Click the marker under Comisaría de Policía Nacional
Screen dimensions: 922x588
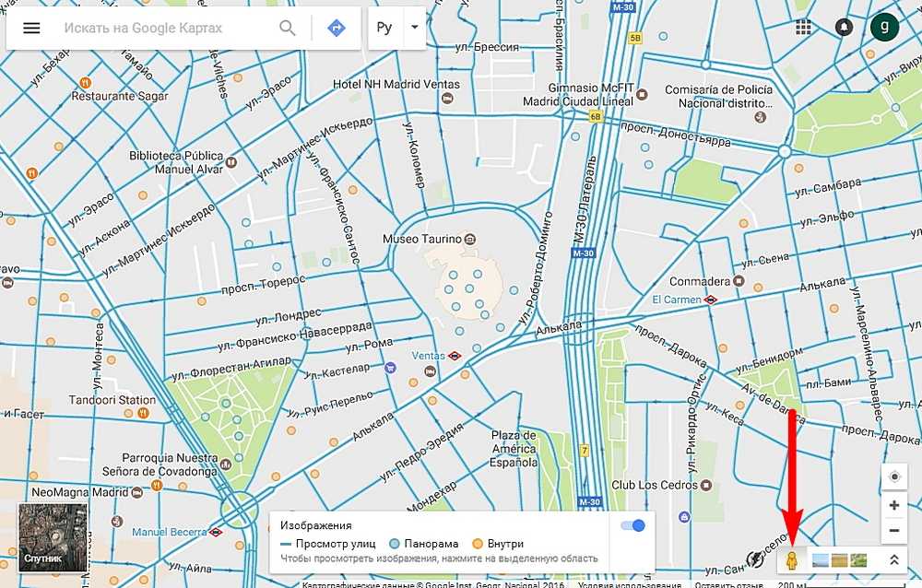[761, 117]
